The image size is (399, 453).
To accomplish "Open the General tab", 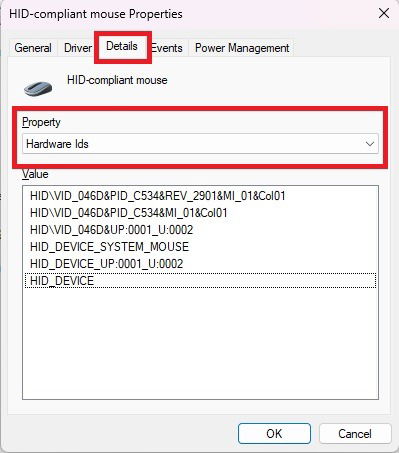I will click(33, 48).
